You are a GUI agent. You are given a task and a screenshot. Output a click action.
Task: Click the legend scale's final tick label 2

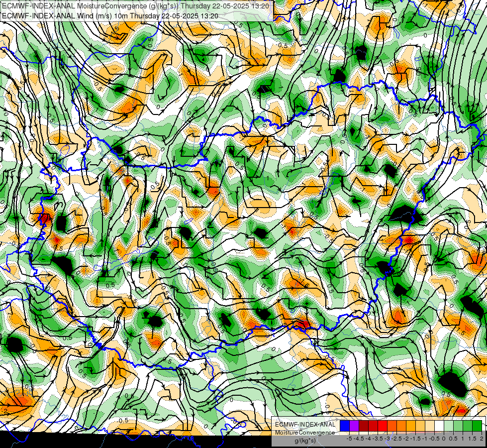coord(482,439)
